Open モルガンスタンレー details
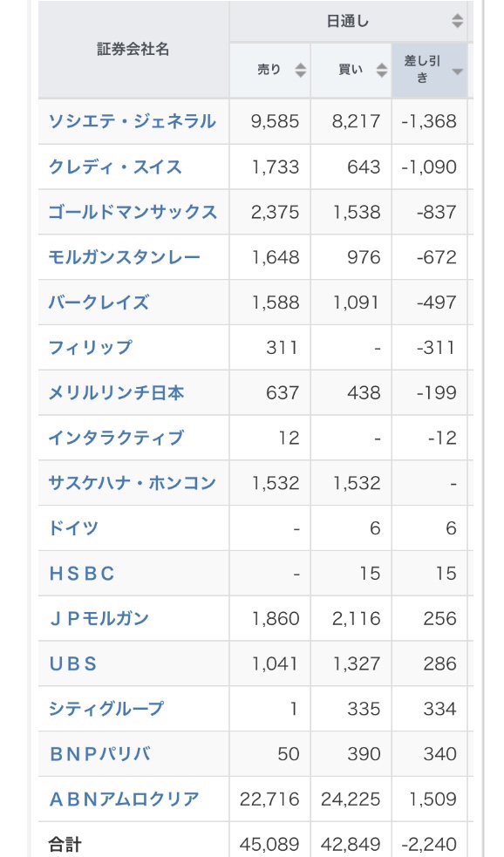This screenshot has width=504, height=857. [x=124, y=256]
